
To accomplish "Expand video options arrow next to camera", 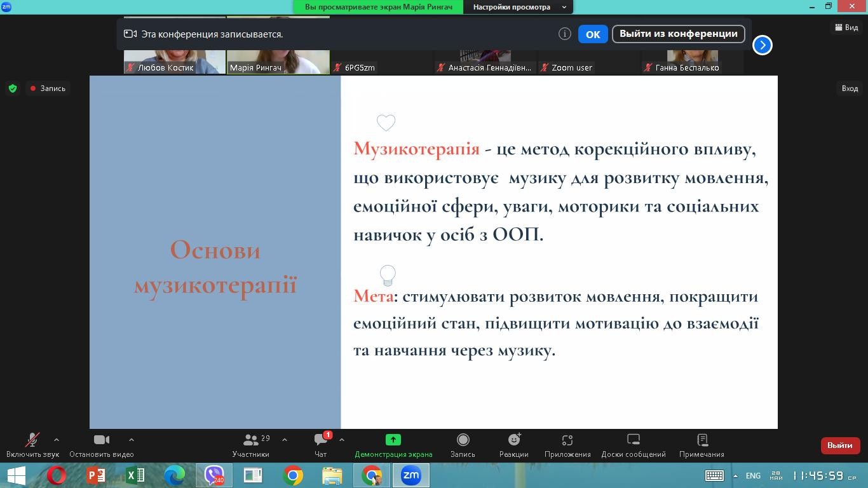I will click(x=131, y=439).
